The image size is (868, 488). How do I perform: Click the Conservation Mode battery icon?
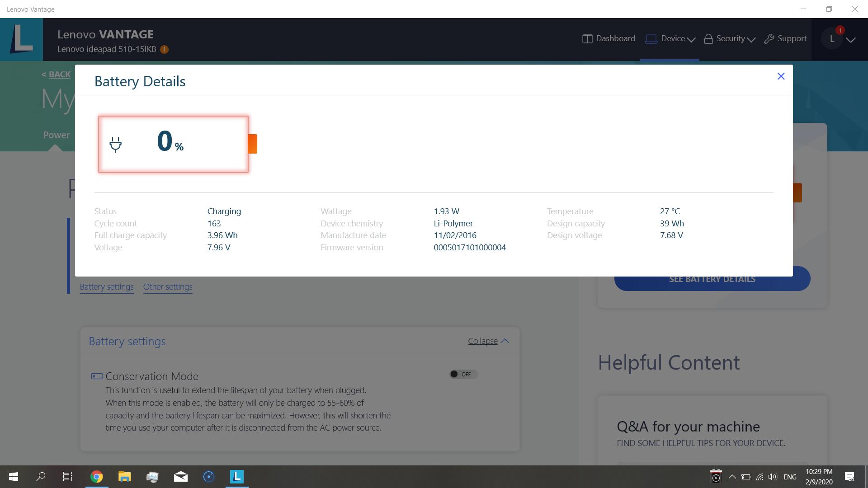(97, 376)
